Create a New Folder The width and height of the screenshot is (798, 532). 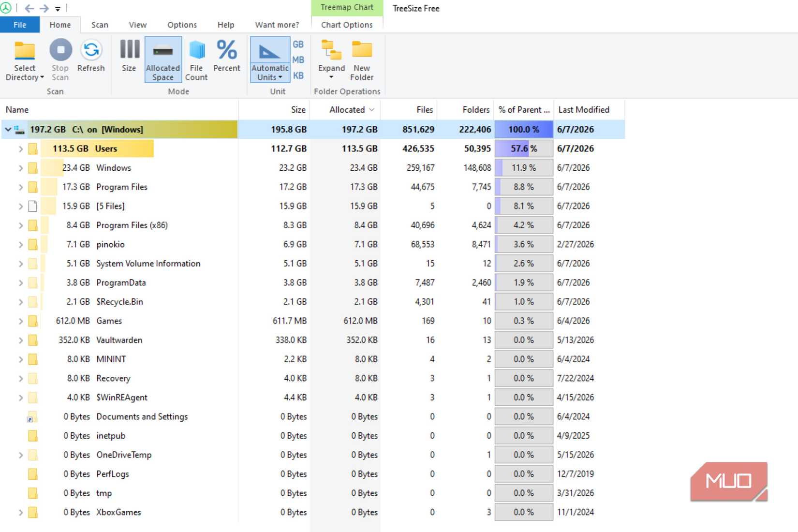click(x=362, y=61)
